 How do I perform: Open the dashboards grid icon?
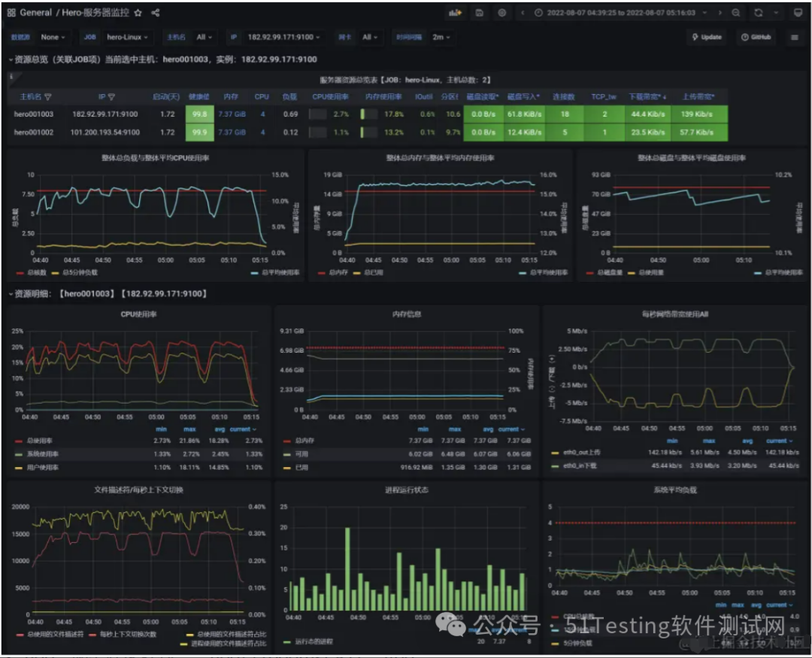[x=11, y=13]
